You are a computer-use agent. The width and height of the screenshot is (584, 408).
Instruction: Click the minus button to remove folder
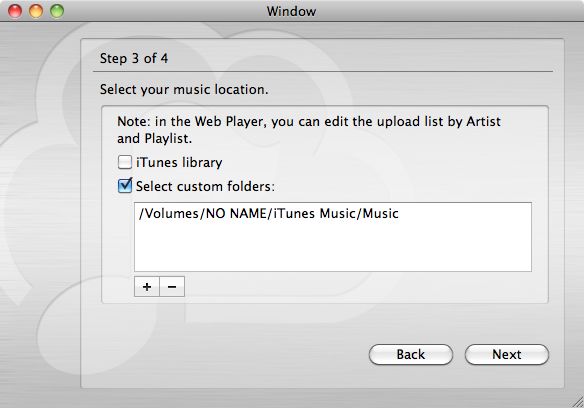point(172,287)
